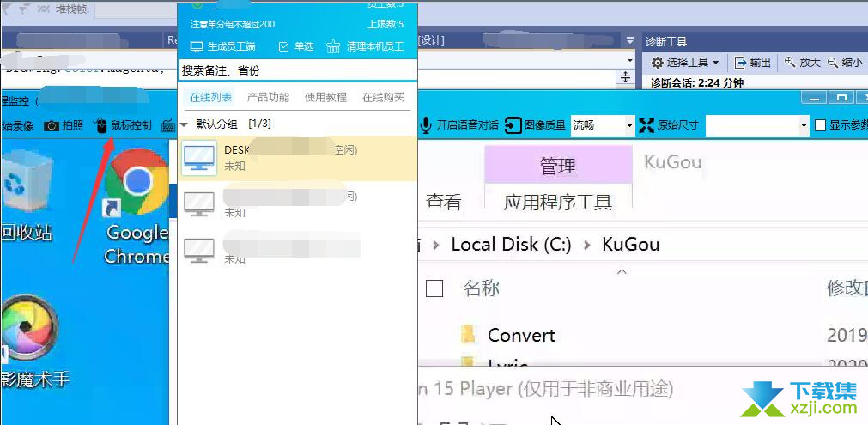
Task: Click the 生成员工端 monitor icon
Action: [x=197, y=46]
